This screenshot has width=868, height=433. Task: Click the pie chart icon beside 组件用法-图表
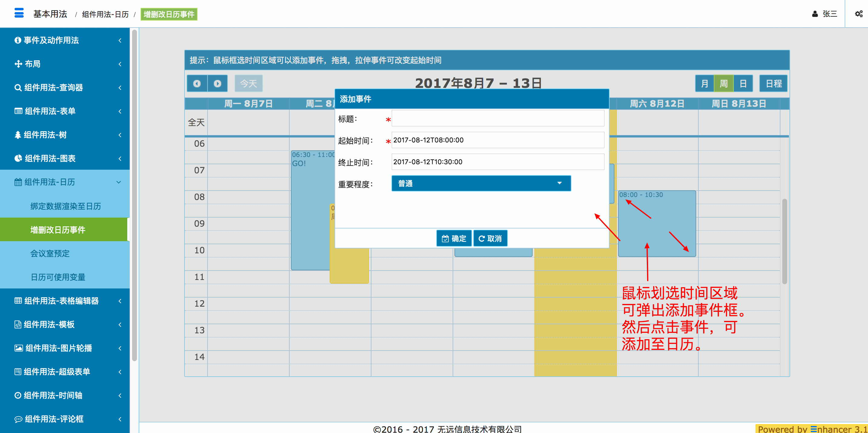click(x=18, y=158)
